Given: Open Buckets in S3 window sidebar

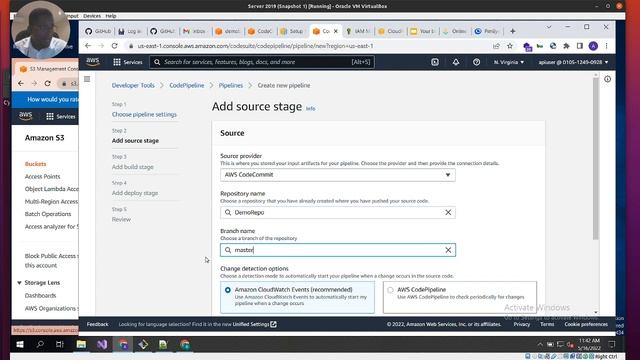Looking at the screenshot, I should [36, 164].
